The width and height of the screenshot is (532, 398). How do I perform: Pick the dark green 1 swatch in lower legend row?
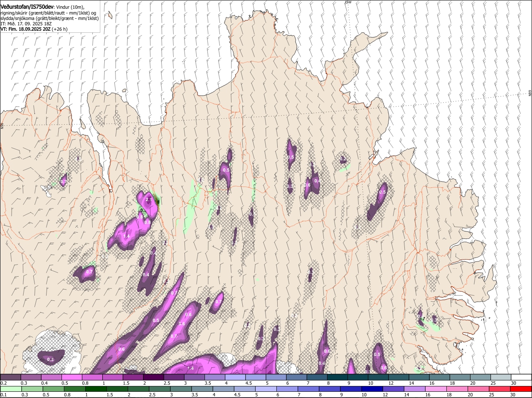(x=96, y=389)
